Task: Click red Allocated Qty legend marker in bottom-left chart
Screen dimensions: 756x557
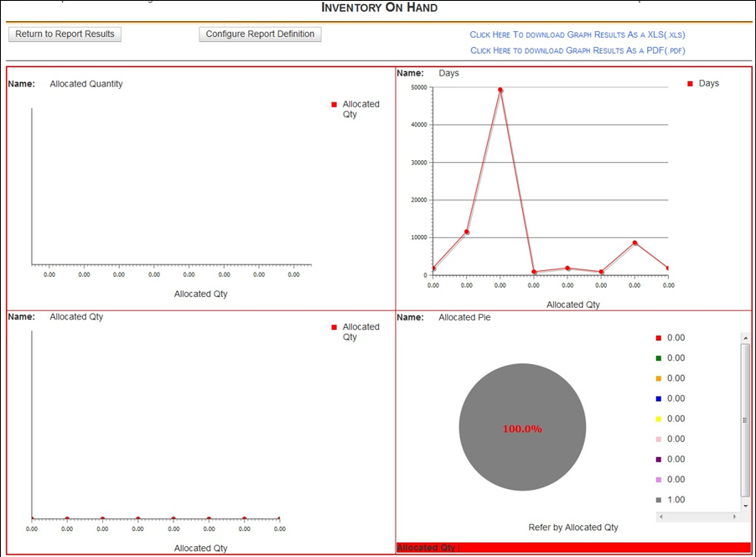Action: click(x=334, y=327)
